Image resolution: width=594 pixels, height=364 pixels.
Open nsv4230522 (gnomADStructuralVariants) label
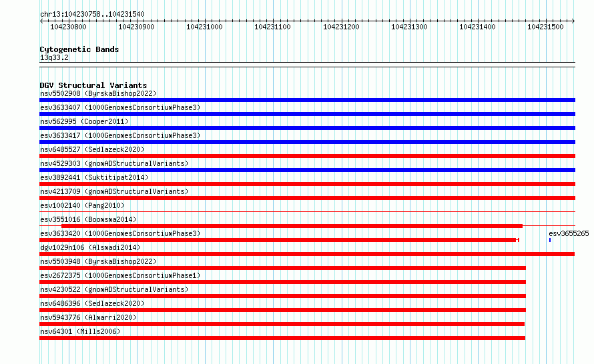point(114,289)
